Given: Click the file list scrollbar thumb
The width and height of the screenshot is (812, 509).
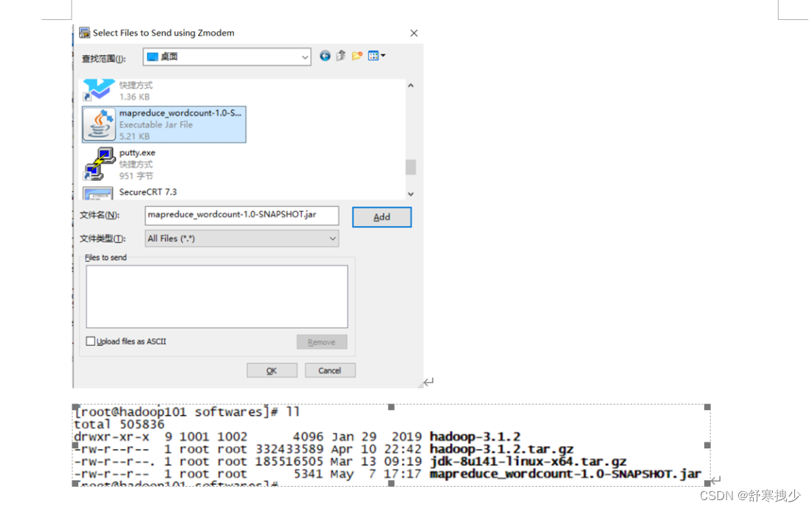Looking at the screenshot, I should 410,167.
